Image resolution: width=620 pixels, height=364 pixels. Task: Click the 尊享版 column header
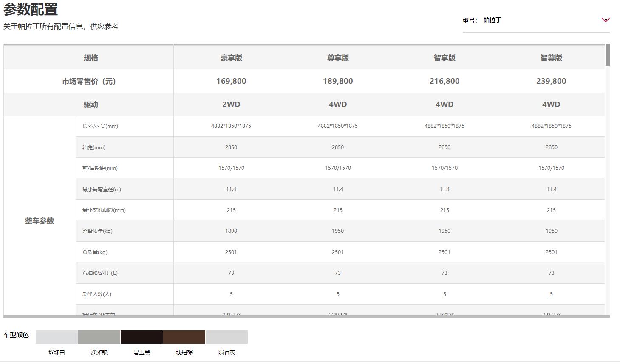pos(338,58)
